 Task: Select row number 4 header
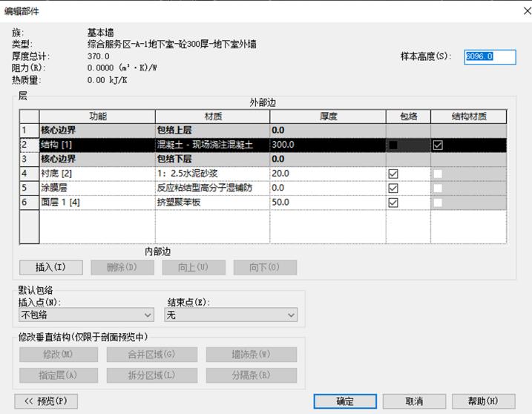coord(29,174)
